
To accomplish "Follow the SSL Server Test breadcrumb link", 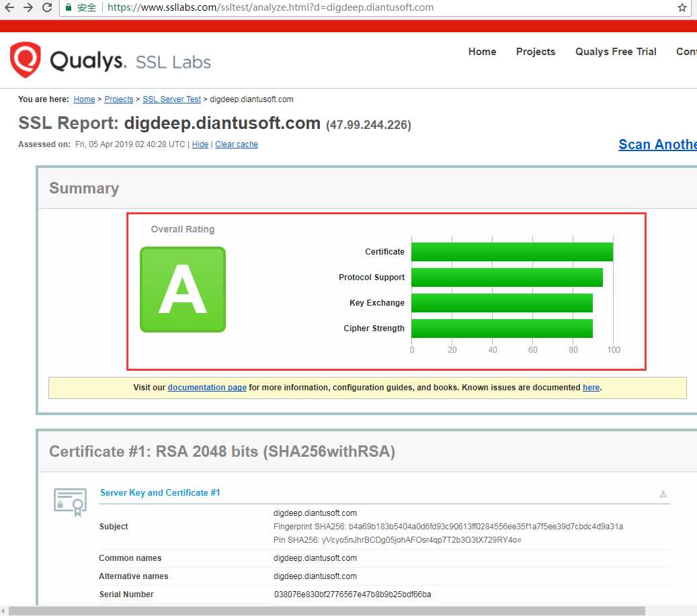I will [171, 99].
